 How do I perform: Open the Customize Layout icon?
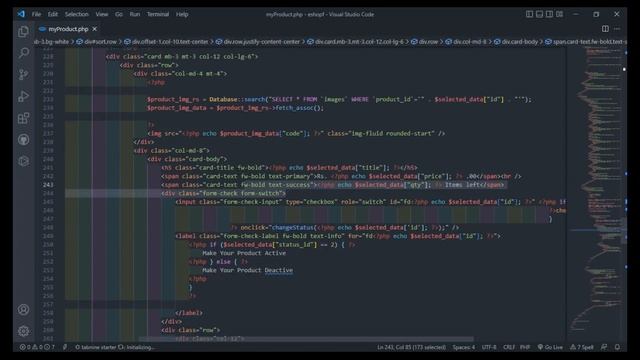coord(559,14)
